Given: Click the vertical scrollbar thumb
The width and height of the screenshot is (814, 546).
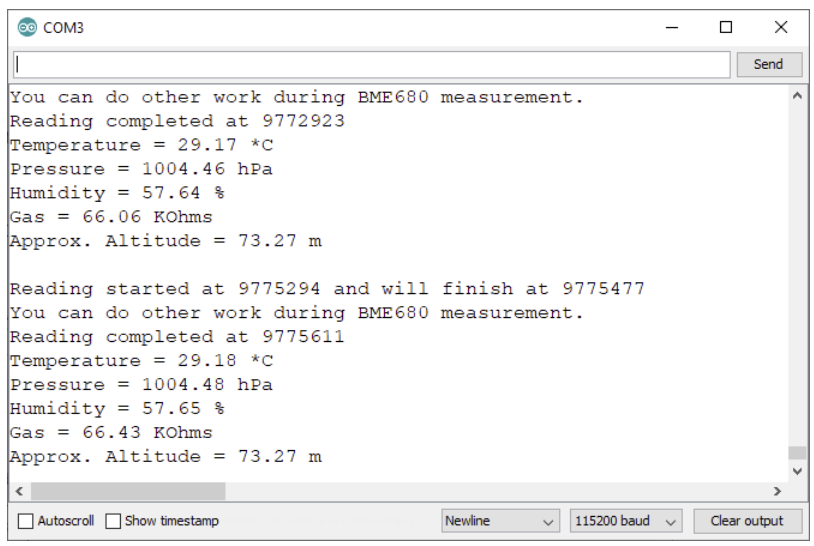Looking at the screenshot, I should [x=796, y=453].
